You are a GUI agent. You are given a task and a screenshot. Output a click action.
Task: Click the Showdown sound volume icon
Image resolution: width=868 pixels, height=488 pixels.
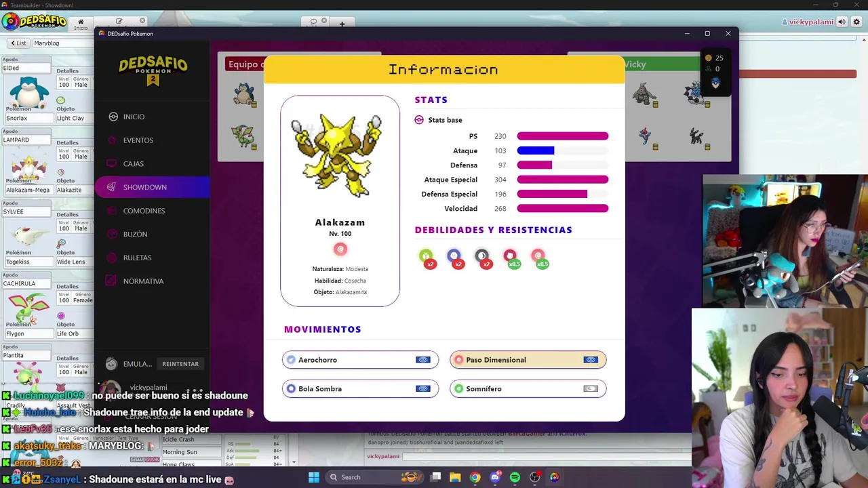click(x=842, y=22)
